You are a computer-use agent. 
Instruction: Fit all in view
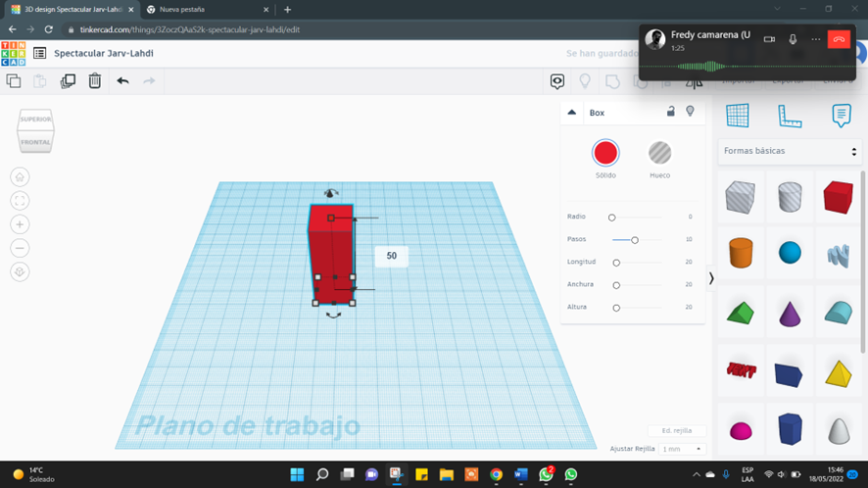pyautogui.click(x=20, y=201)
